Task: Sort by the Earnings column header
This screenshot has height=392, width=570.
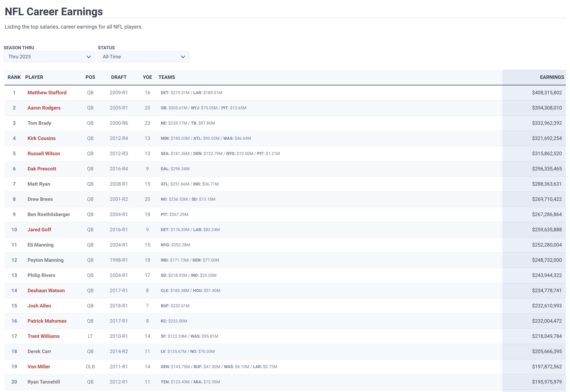Action: tap(552, 77)
